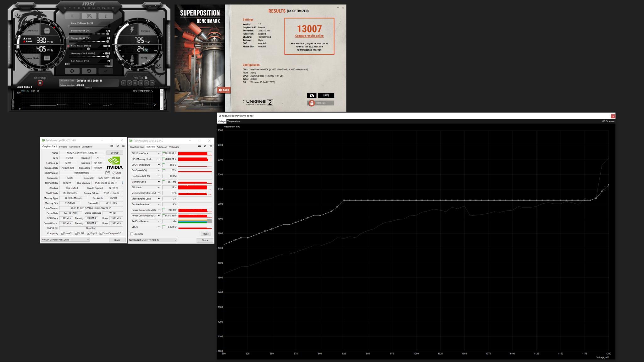Open the GPU Load sensor dropdown

(x=159, y=187)
